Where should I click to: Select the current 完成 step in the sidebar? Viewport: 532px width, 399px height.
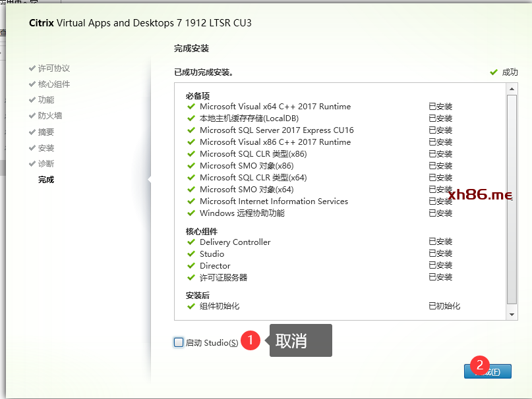tap(46, 180)
